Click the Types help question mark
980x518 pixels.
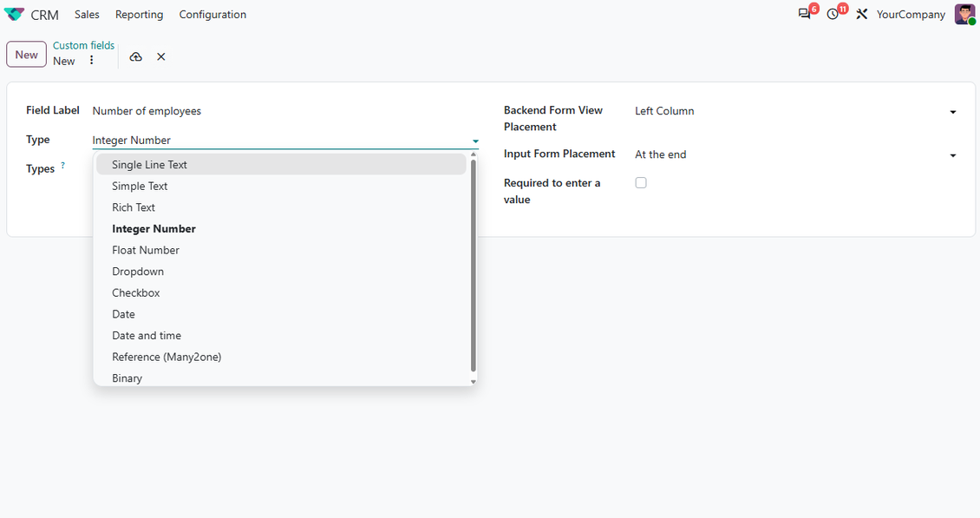(x=62, y=166)
